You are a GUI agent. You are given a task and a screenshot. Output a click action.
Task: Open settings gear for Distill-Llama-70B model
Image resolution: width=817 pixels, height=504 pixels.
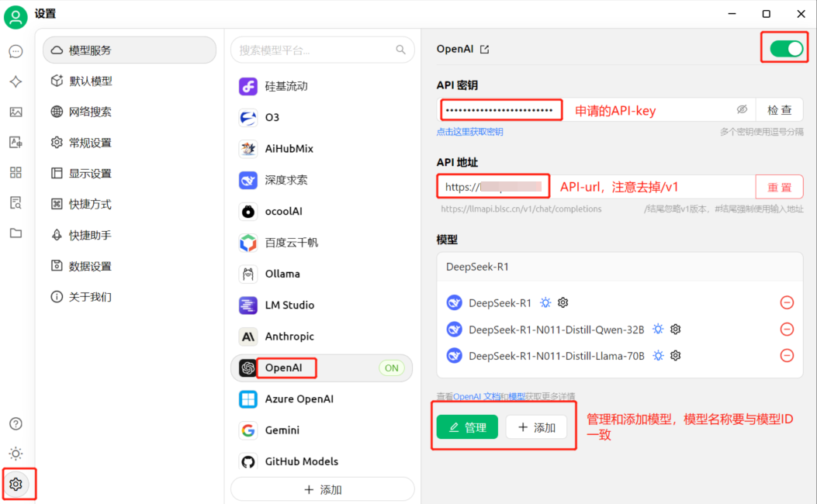coord(675,356)
